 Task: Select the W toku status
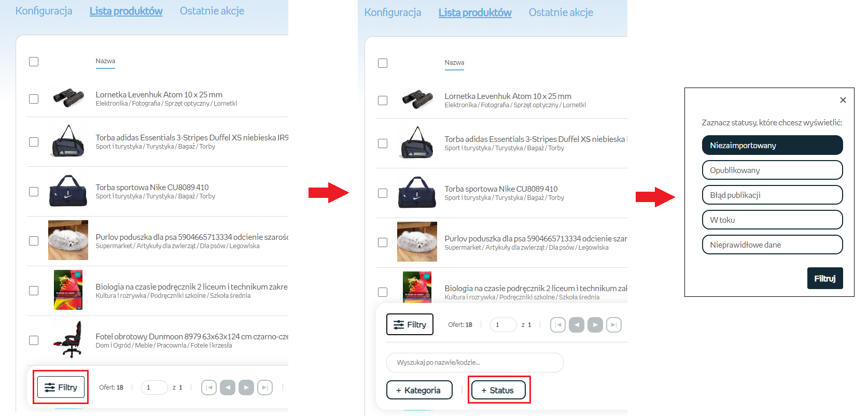(x=772, y=220)
